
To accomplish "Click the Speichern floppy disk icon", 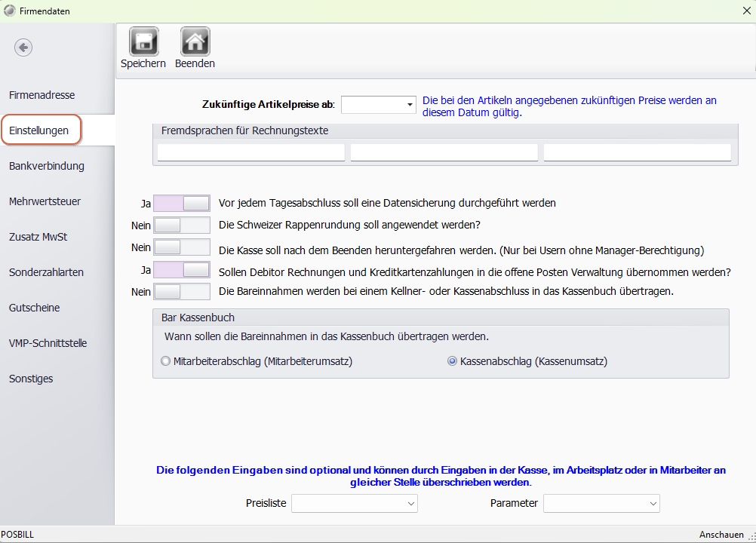I will tap(143, 41).
